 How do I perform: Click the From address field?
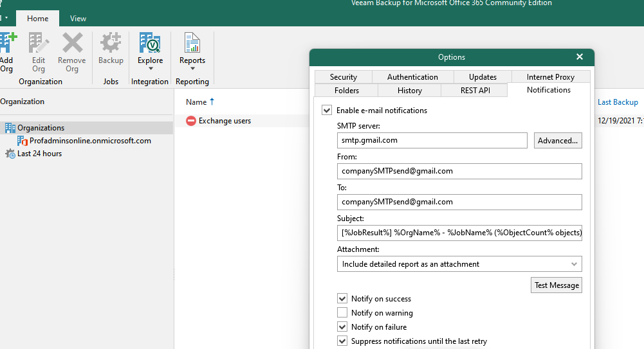[x=459, y=171]
